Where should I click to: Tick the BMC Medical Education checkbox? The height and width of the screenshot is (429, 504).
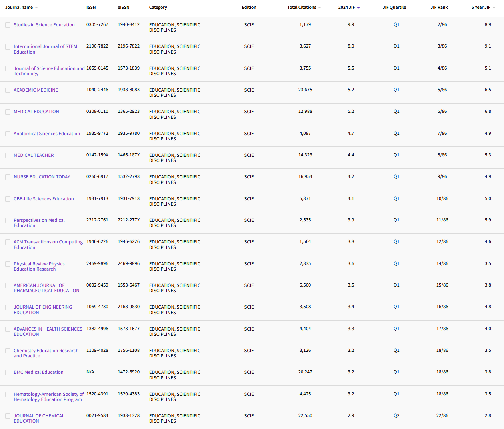coord(8,372)
